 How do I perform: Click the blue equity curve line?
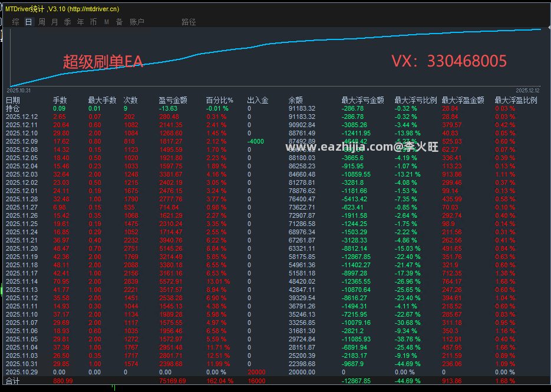276,43
